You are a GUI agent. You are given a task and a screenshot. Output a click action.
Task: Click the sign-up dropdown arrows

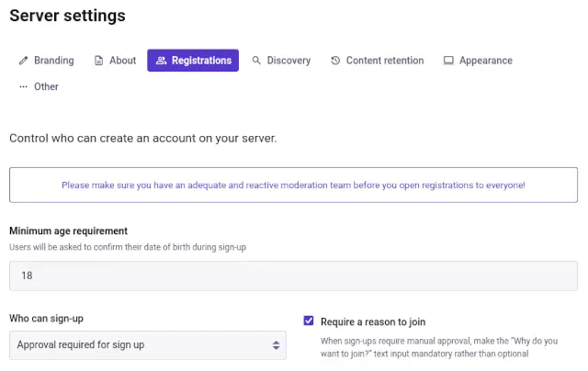tap(276, 345)
